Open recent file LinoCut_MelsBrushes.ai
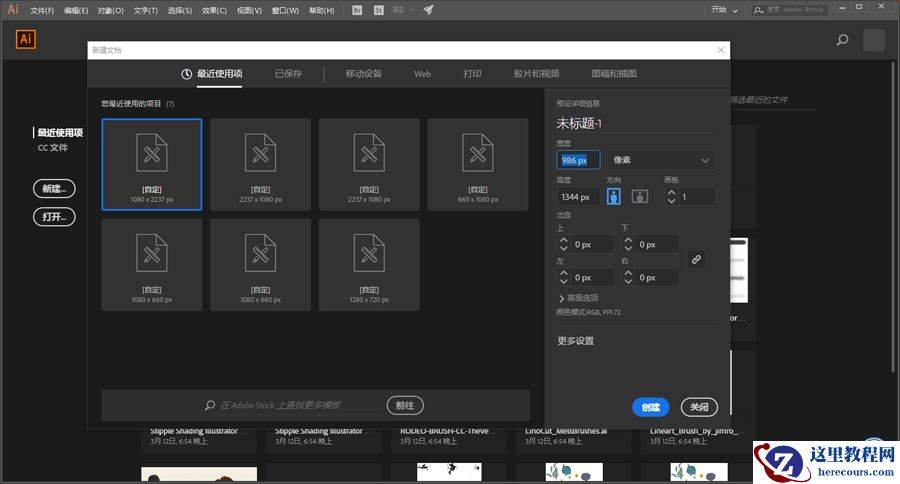 [566, 431]
